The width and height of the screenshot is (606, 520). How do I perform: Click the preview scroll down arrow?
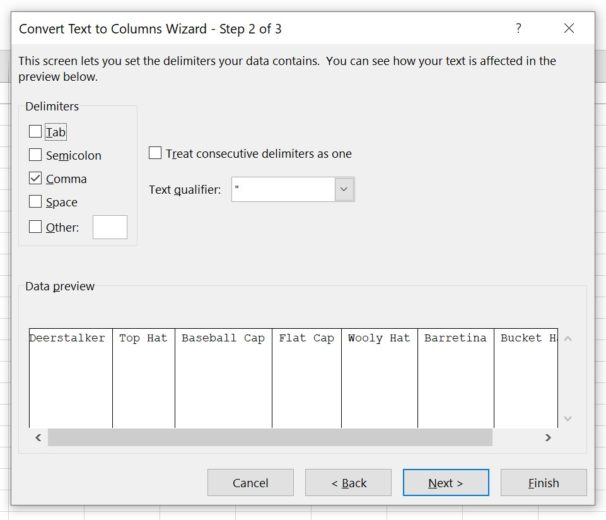coord(568,418)
